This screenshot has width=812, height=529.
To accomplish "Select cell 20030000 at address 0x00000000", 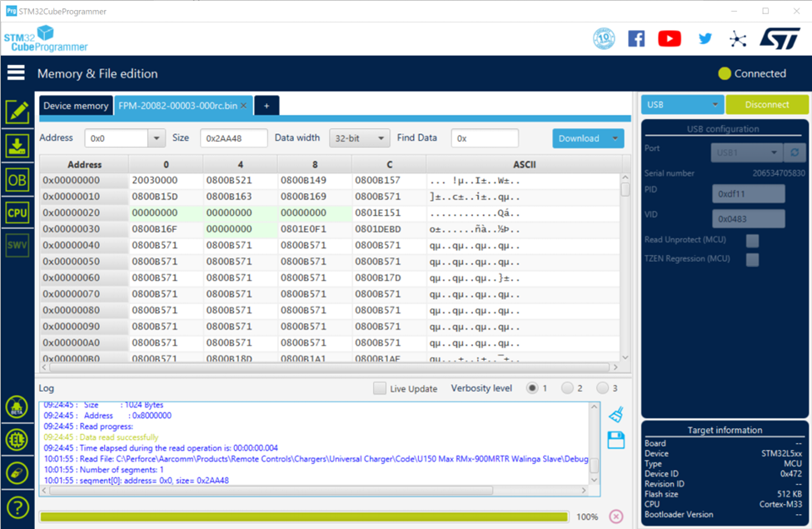I will tap(166, 180).
